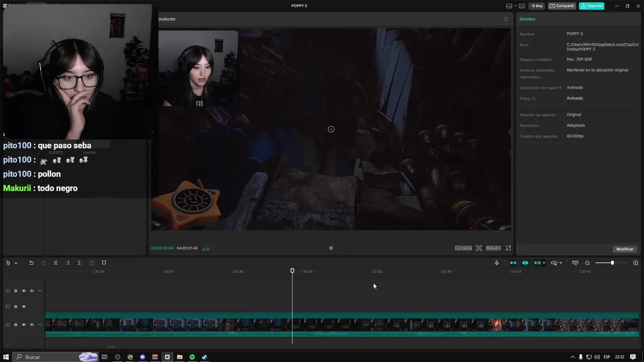The height and width of the screenshot is (362, 644).
Task: Open Windows Start menu
Action: pos(6,357)
